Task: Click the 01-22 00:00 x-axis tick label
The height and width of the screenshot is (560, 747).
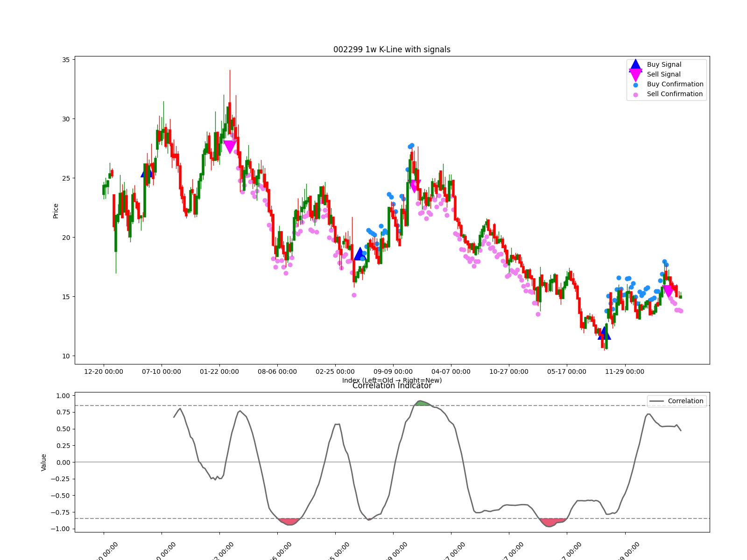Action: (219, 372)
